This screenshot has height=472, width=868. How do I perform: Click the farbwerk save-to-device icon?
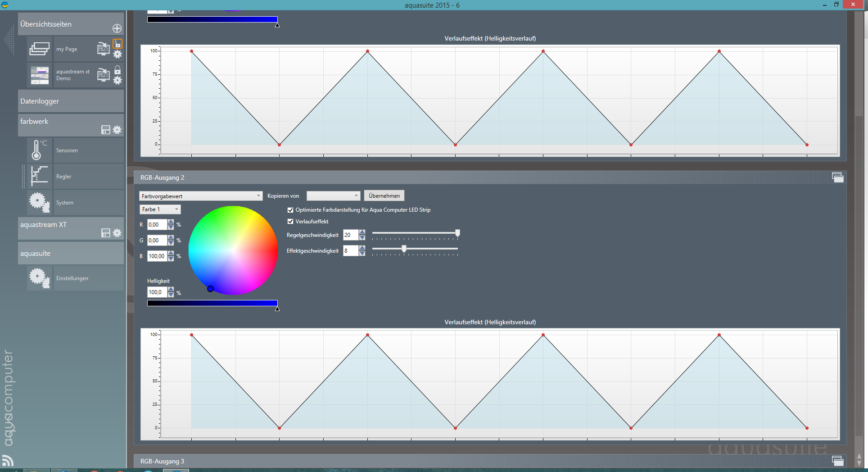106,130
